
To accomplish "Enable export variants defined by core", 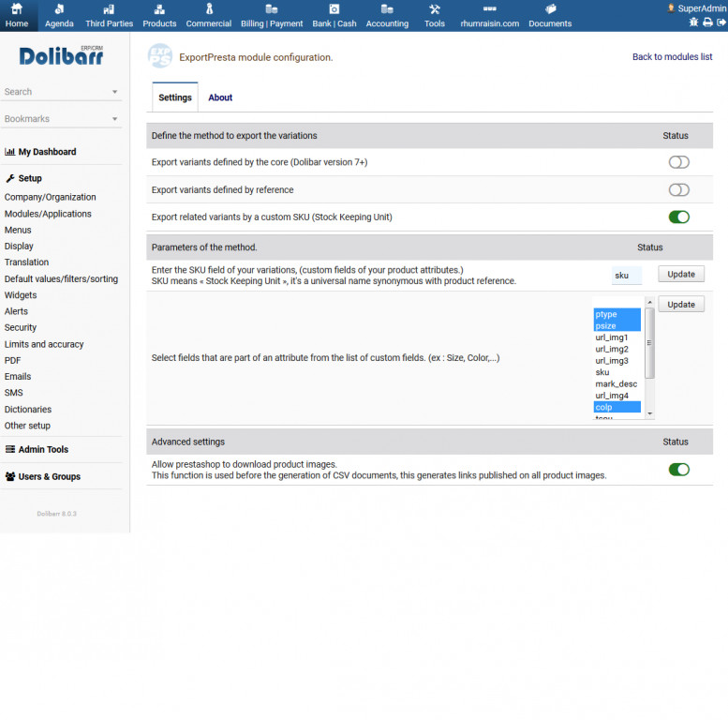I will (678, 162).
